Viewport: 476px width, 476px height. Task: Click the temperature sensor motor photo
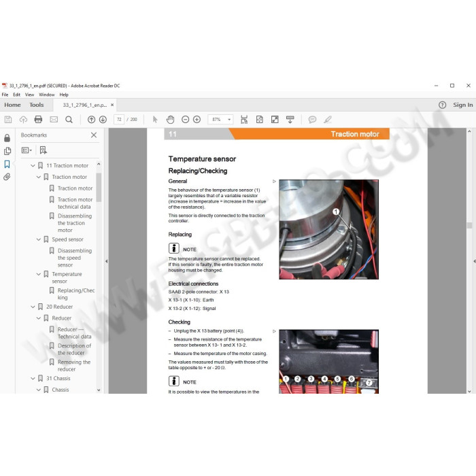point(328,230)
